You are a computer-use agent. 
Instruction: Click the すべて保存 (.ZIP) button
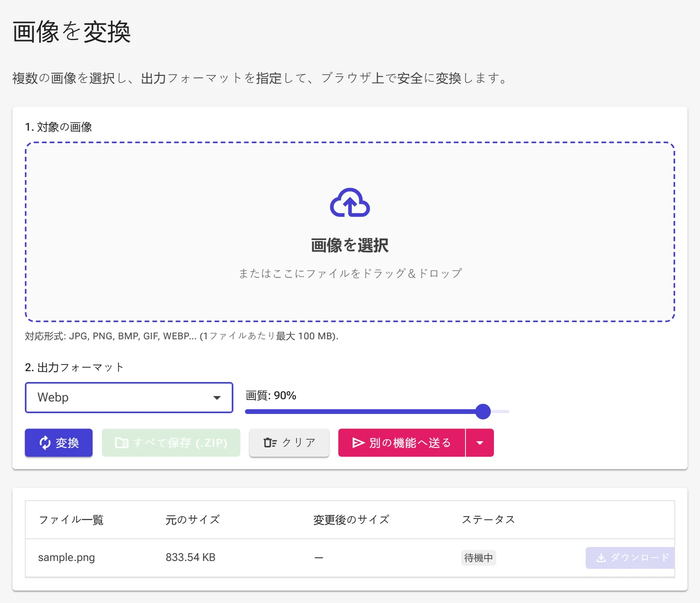(x=171, y=442)
